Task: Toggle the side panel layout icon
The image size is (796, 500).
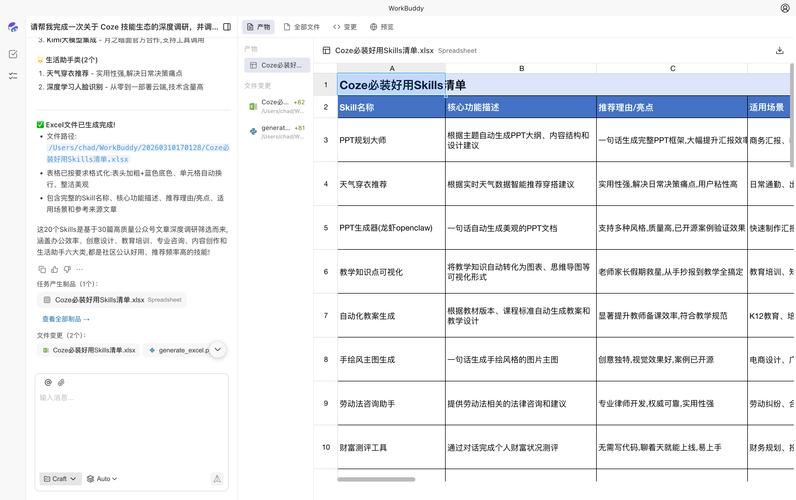Action: click(x=227, y=27)
